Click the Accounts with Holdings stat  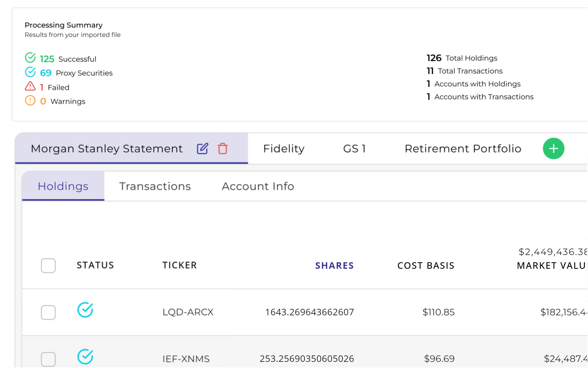(x=474, y=84)
